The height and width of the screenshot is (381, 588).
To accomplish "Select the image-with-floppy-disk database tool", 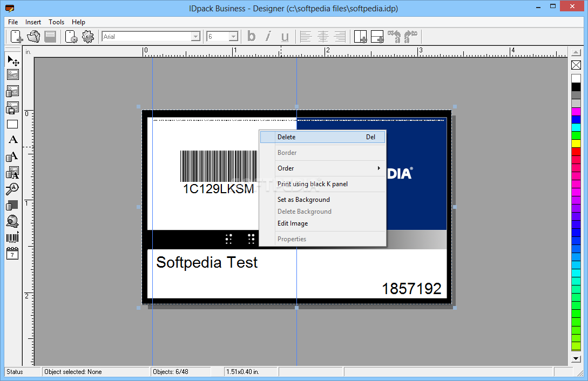I will (13, 107).
